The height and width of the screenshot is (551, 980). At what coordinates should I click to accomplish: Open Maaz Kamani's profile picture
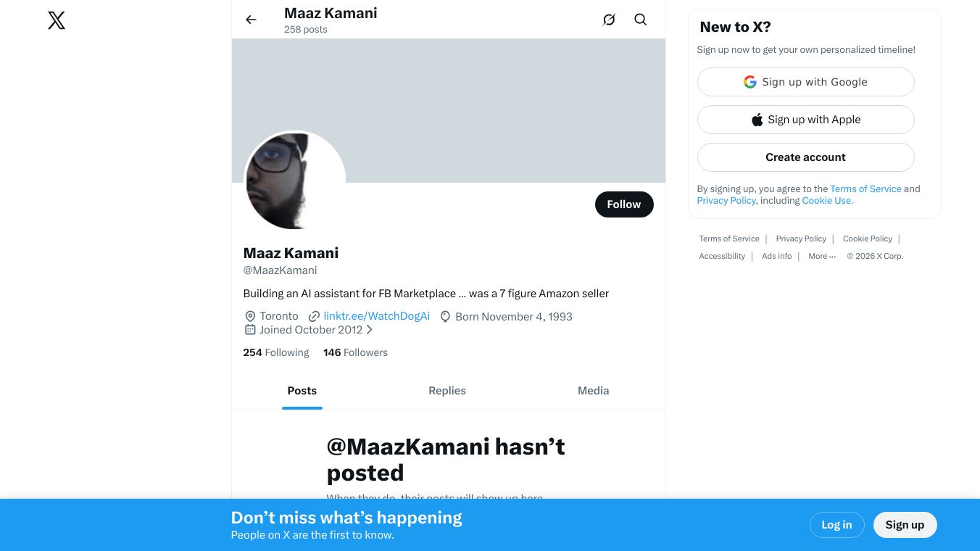coord(294,181)
